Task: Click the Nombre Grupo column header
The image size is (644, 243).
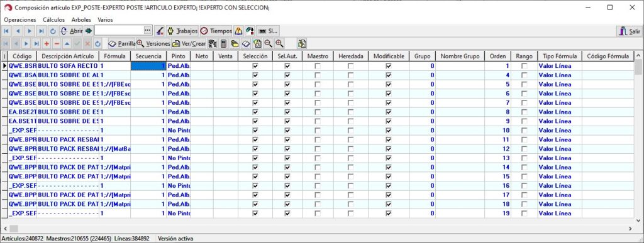Action: [x=460, y=56]
